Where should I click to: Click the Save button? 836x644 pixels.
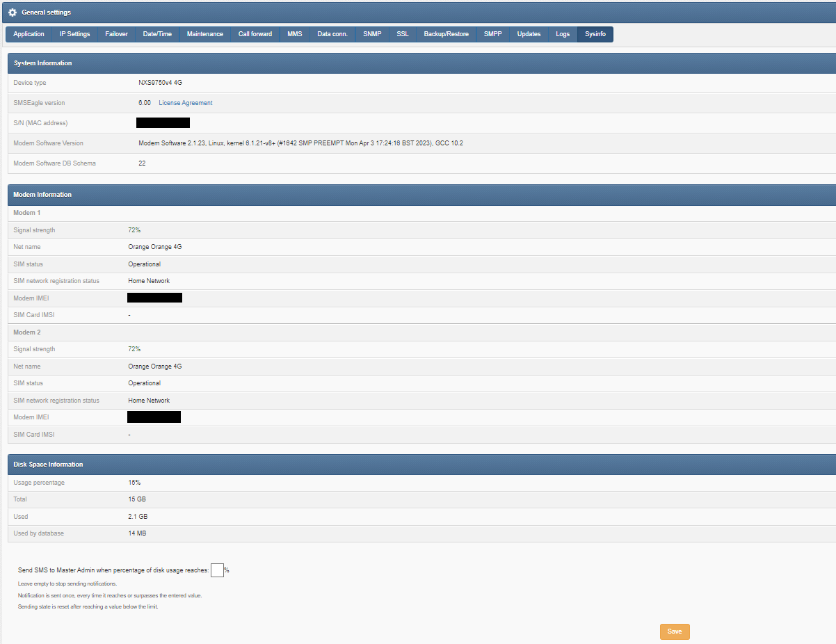click(675, 631)
